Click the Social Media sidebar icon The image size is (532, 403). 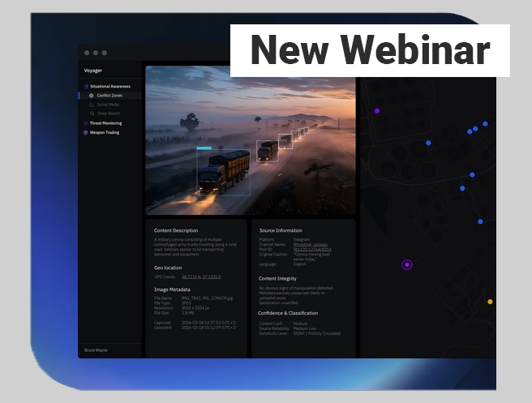(92, 105)
